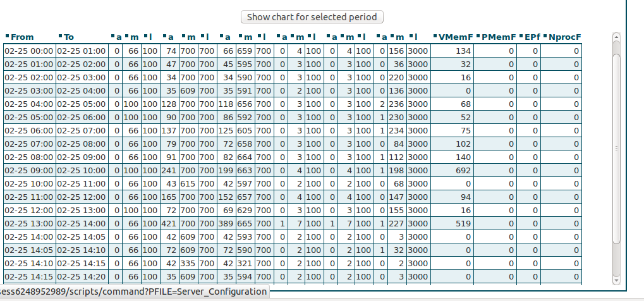Click sort marker beside VMemF header

(435, 36)
